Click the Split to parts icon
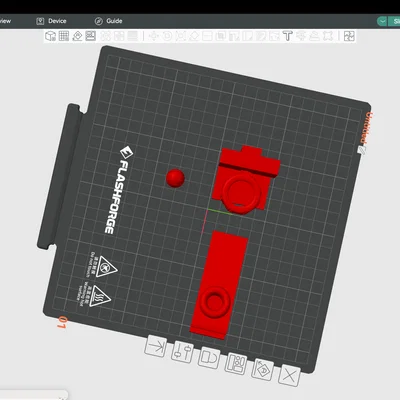400x400 pixels. coord(119,36)
